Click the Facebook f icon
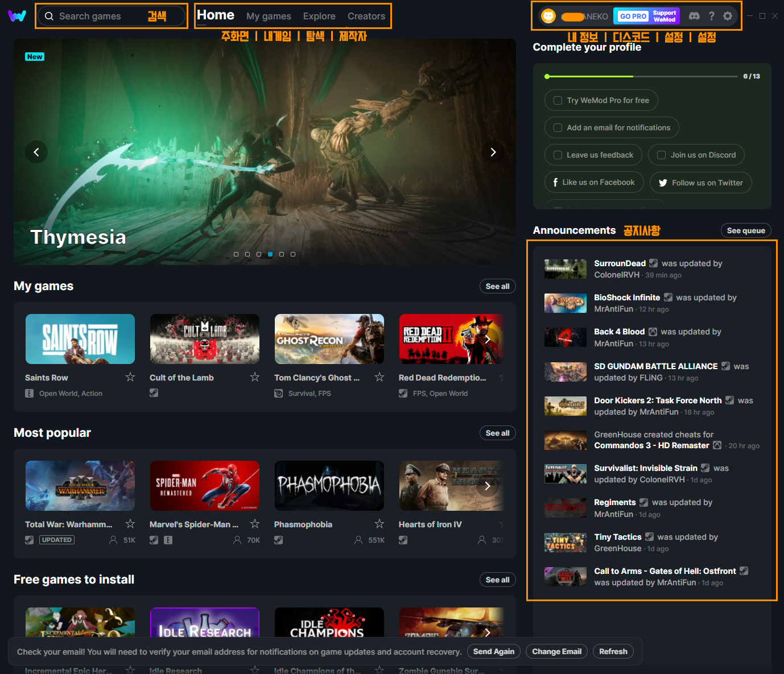This screenshot has height=674, width=784. [x=555, y=183]
